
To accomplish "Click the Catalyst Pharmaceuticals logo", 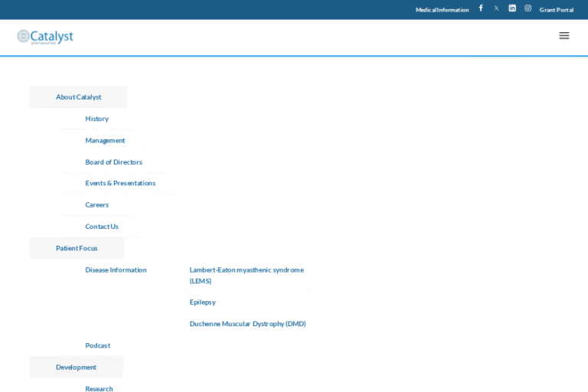I will [x=45, y=37].
